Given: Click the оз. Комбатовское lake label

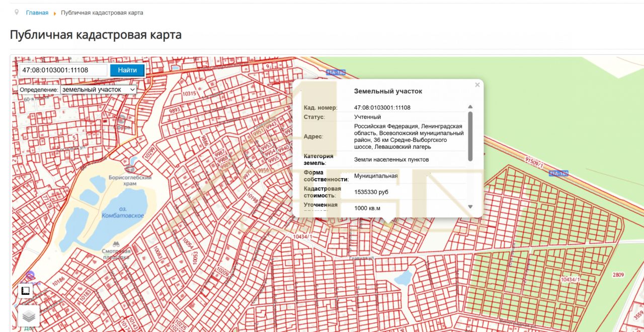Looking at the screenshot, I should pyautogui.click(x=123, y=212).
